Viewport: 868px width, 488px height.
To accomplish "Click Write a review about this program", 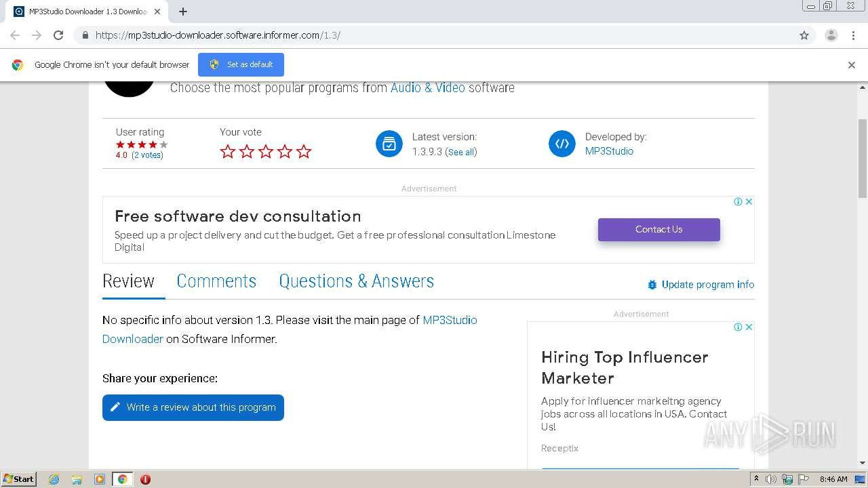I will [193, 407].
